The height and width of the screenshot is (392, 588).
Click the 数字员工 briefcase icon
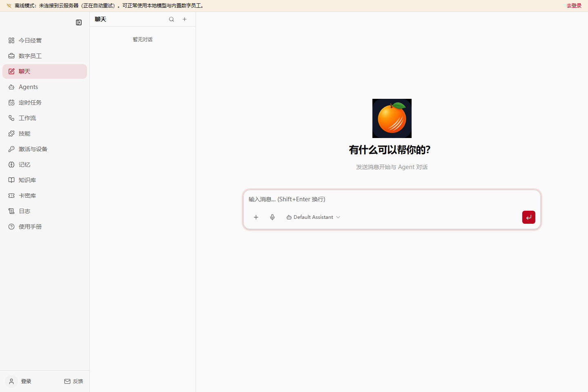coord(11,56)
